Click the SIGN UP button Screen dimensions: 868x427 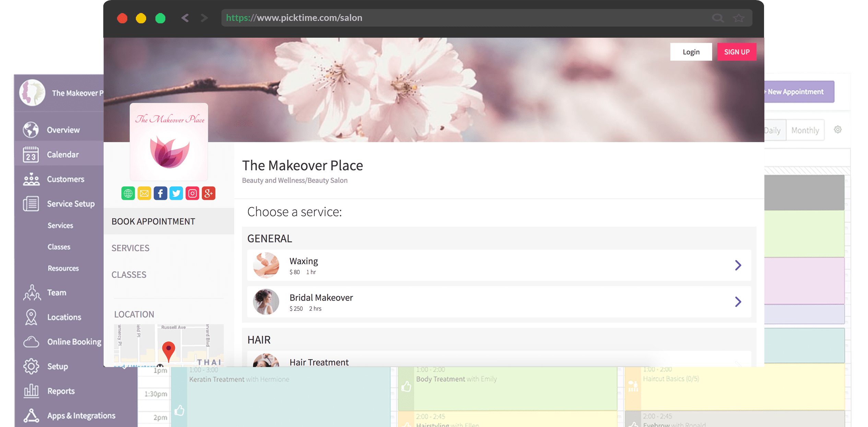coord(737,52)
